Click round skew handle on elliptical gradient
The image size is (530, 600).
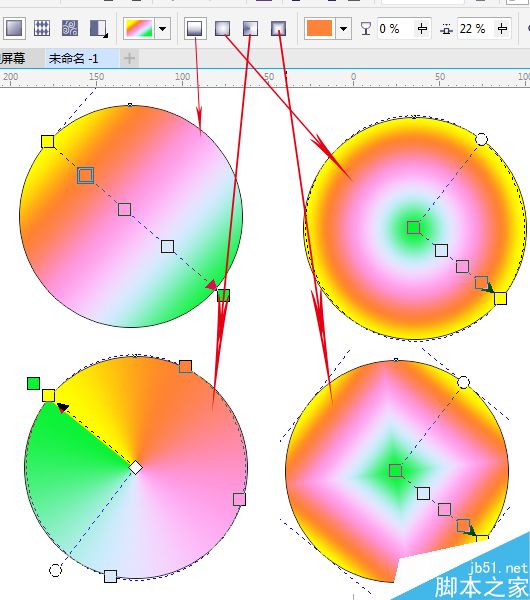[481, 139]
